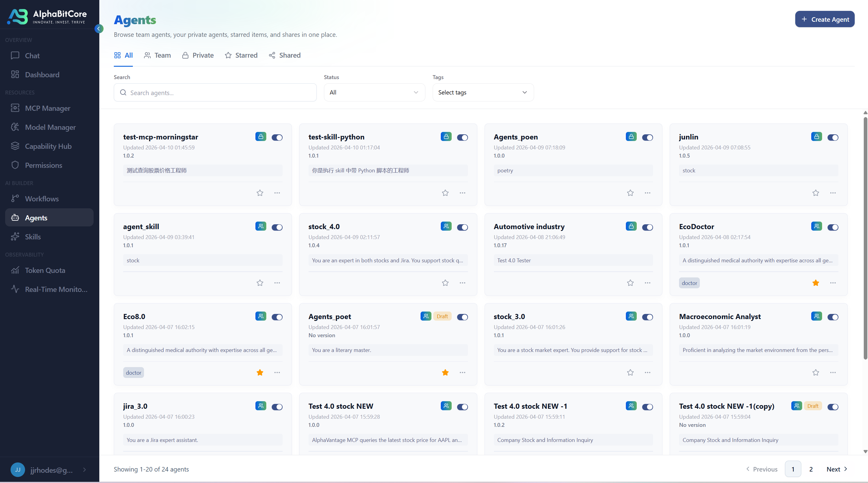Expand the Select tags dropdown
Screen dimensions: 868x483
482,92
